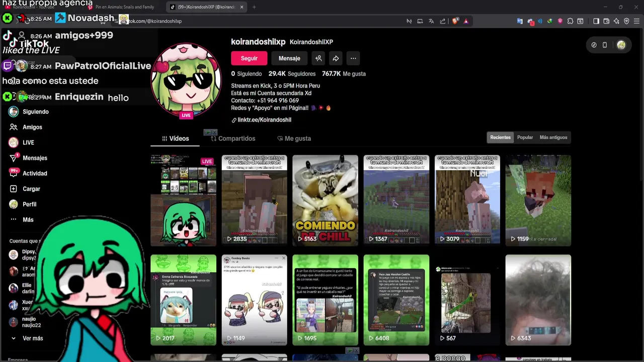Click the 29.4K Seguidores count
Screen dimensions: 644x362
pyautogui.click(x=292, y=73)
